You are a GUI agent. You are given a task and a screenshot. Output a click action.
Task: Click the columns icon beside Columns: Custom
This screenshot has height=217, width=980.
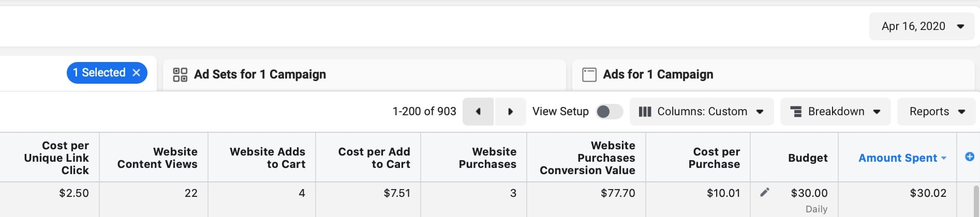tap(645, 112)
